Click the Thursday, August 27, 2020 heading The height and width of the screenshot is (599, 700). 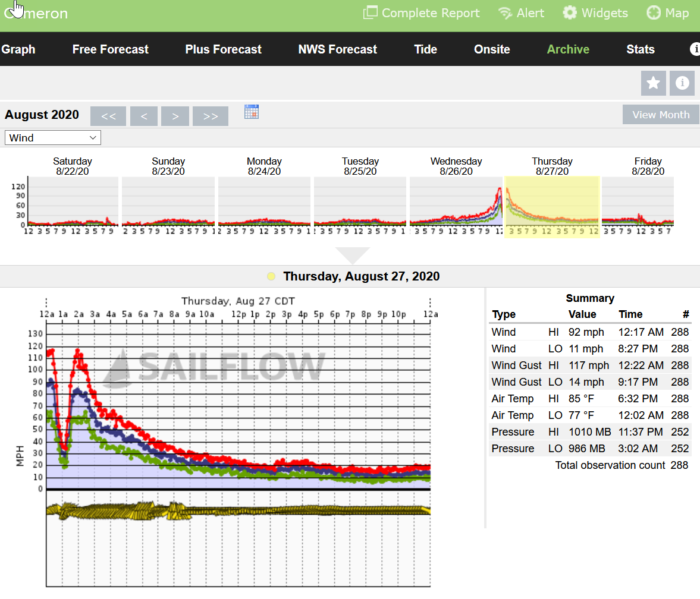361,276
